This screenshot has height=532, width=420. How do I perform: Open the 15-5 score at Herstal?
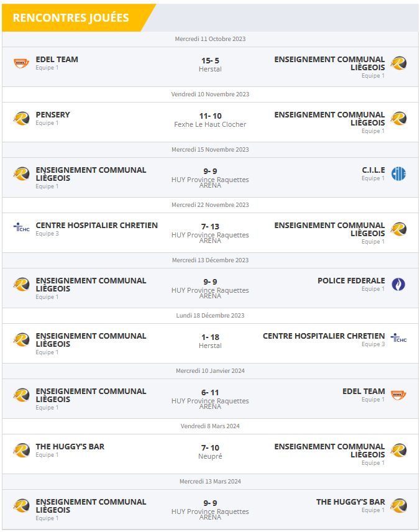click(x=210, y=61)
